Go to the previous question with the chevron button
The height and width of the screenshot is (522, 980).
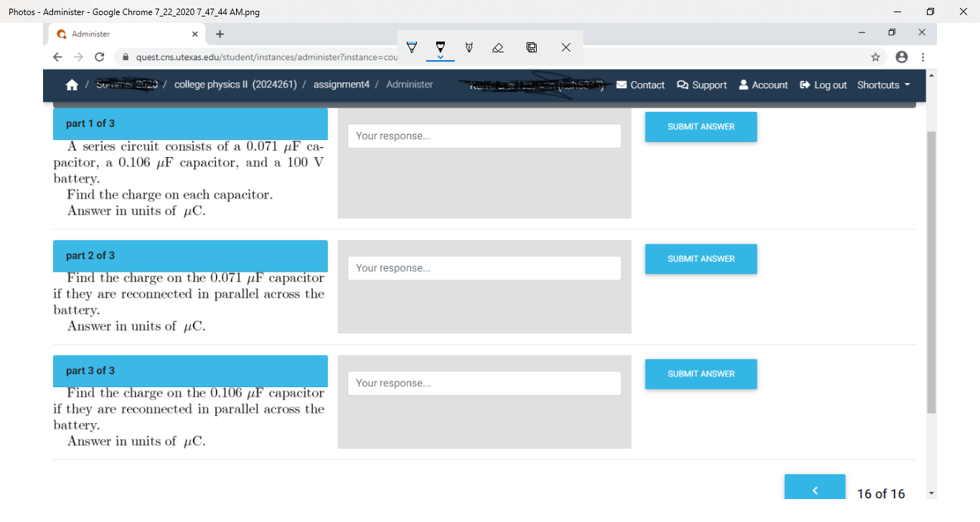815,489
